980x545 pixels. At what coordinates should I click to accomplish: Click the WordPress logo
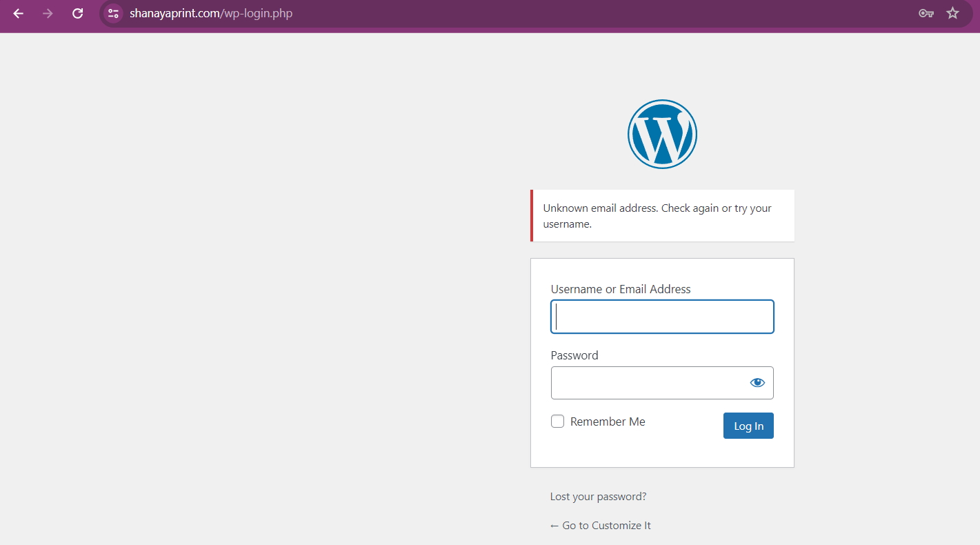(662, 134)
